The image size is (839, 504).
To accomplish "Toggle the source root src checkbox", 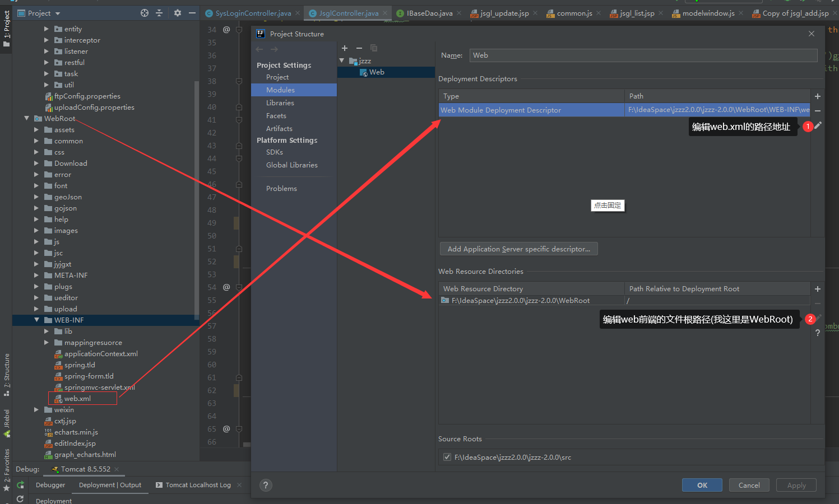I will coord(447,457).
